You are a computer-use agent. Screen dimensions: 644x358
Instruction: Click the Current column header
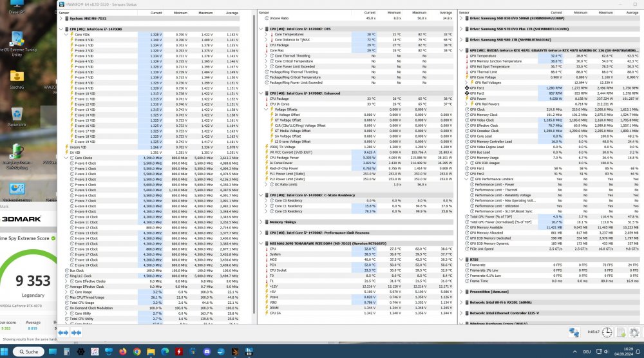156,12
